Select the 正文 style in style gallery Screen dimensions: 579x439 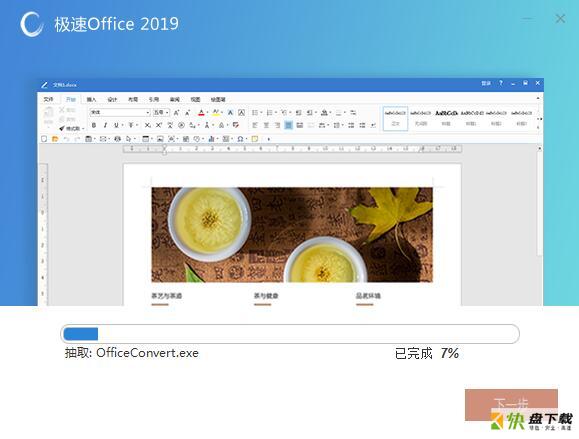click(395, 118)
